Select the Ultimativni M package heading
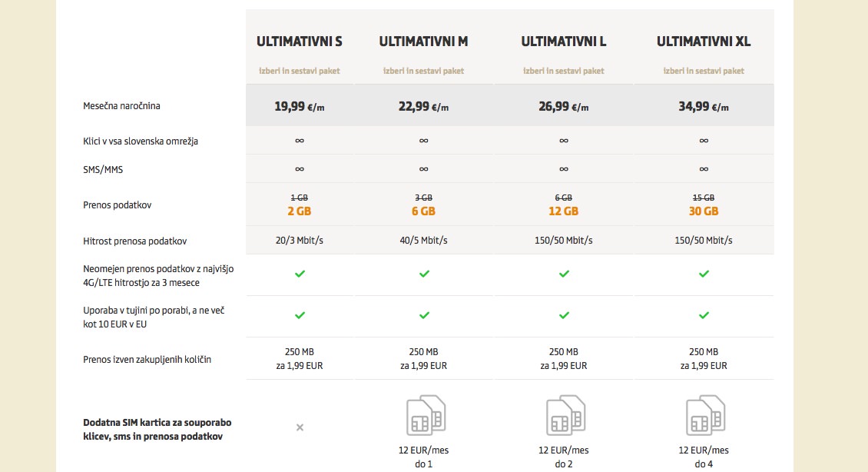This screenshot has height=472, width=868. point(424,42)
